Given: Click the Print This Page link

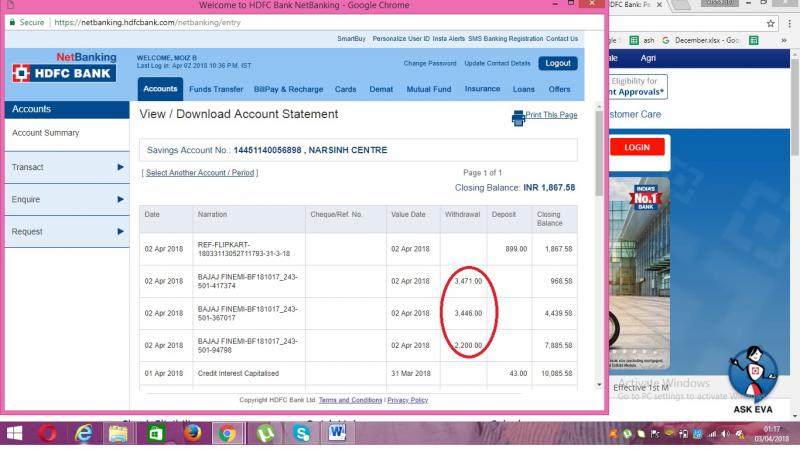Looking at the screenshot, I should [551, 115].
